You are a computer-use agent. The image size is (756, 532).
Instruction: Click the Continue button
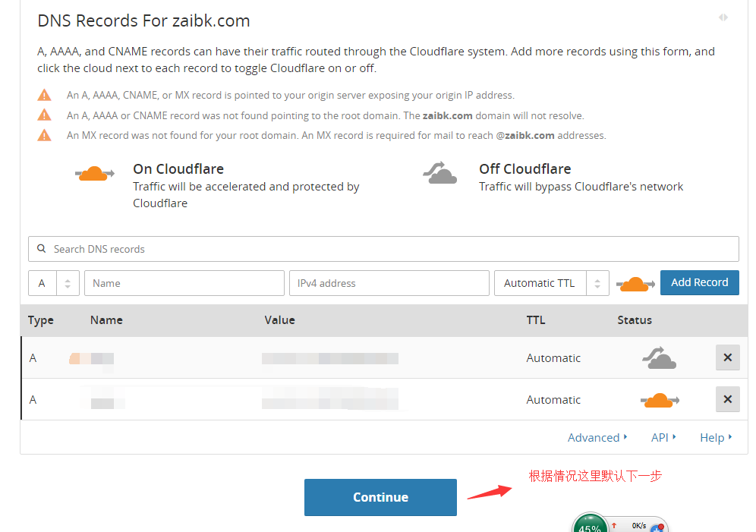click(380, 497)
